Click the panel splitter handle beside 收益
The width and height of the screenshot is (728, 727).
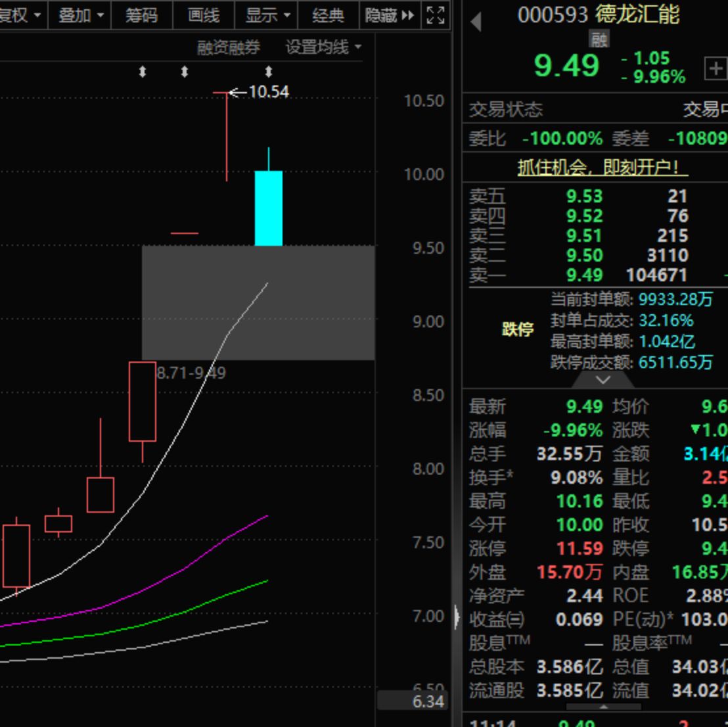pos(457,617)
